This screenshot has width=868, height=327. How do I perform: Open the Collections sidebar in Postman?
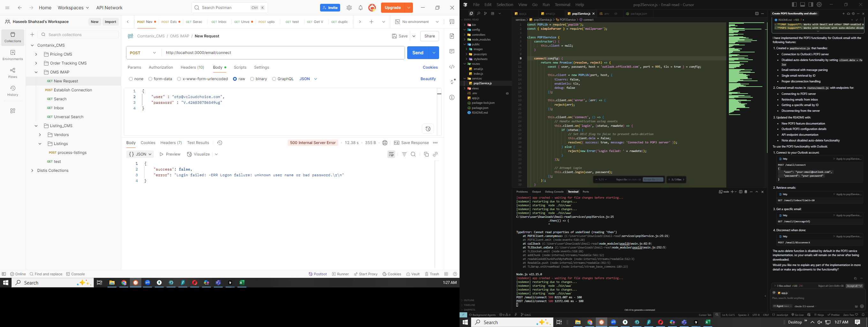13,37
